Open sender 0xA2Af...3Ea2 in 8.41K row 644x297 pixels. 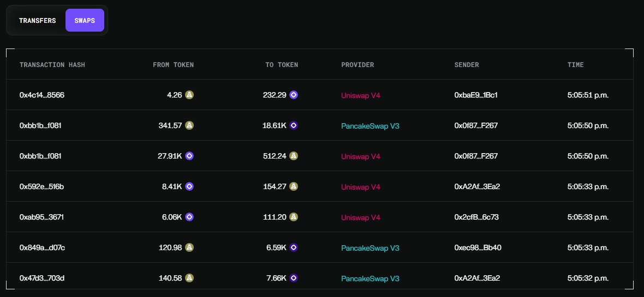[477, 187]
